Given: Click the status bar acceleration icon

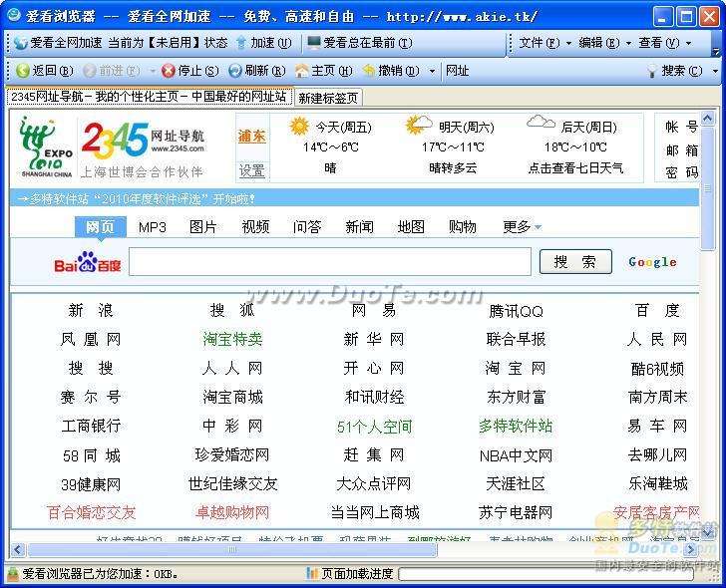Looking at the screenshot, I should click(x=13, y=574).
